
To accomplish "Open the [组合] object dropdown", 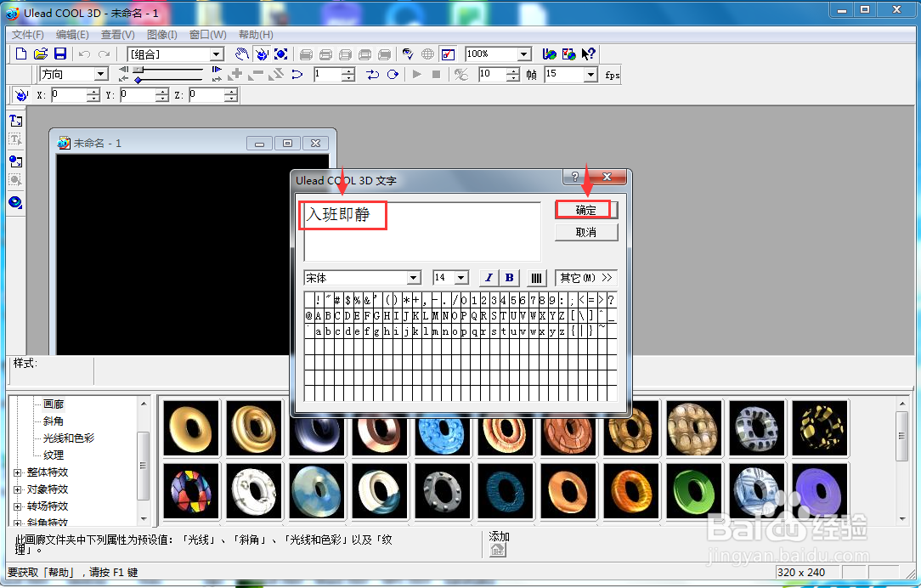I will pos(217,54).
